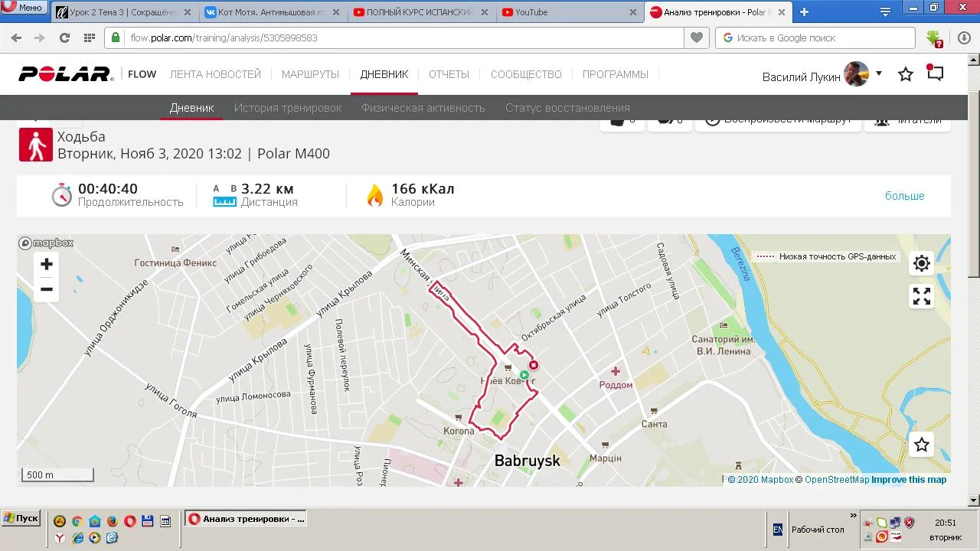Image resolution: width=980 pixels, height=551 pixels.
Task: Reload the page in the browser
Action: [x=64, y=37]
